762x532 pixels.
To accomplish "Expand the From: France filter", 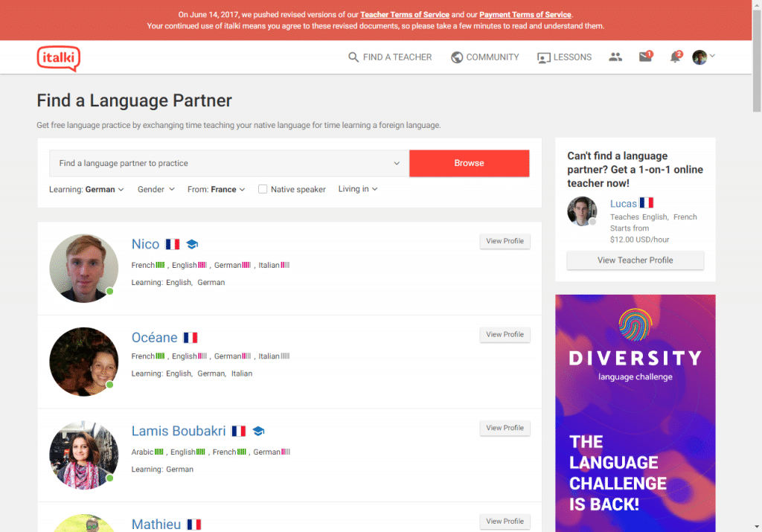I will point(217,190).
